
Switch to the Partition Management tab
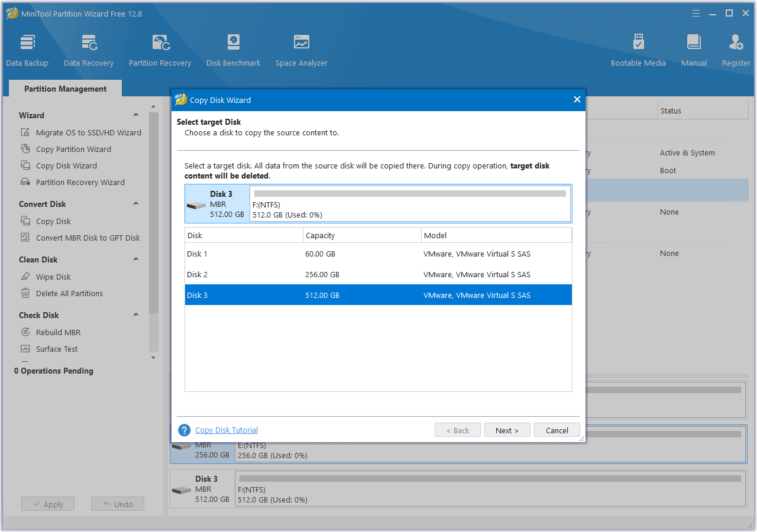[x=66, y=89]
